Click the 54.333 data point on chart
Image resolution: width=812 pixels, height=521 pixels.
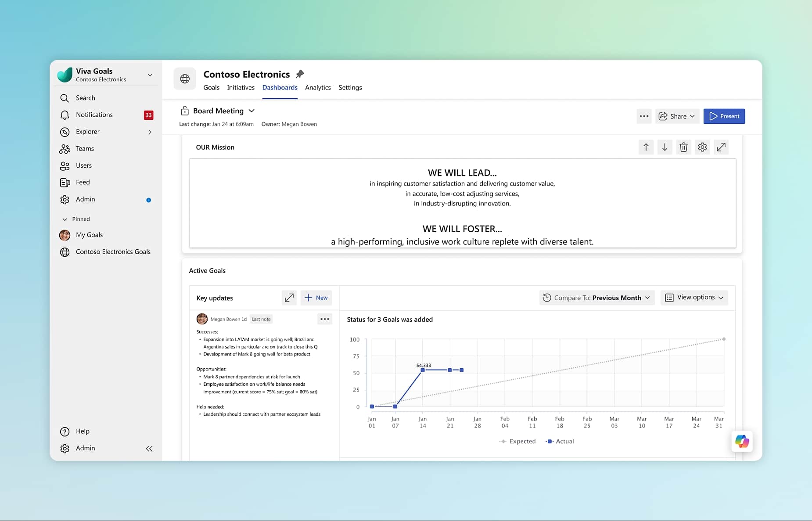(x=423, y=370)
